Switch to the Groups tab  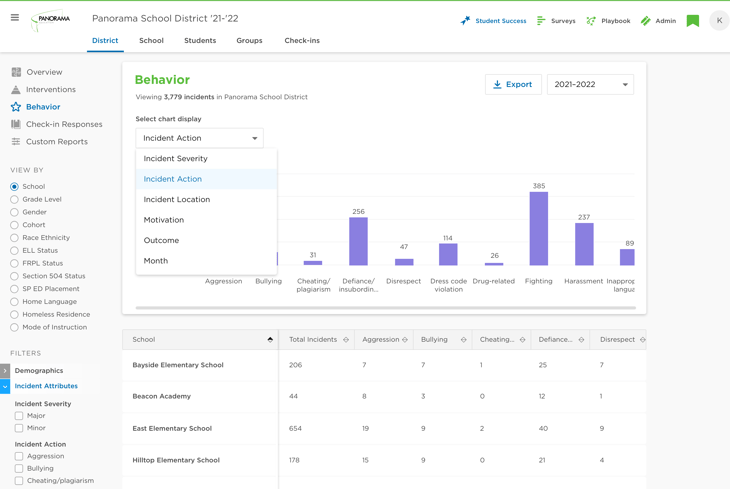click(x=250, y=41)
